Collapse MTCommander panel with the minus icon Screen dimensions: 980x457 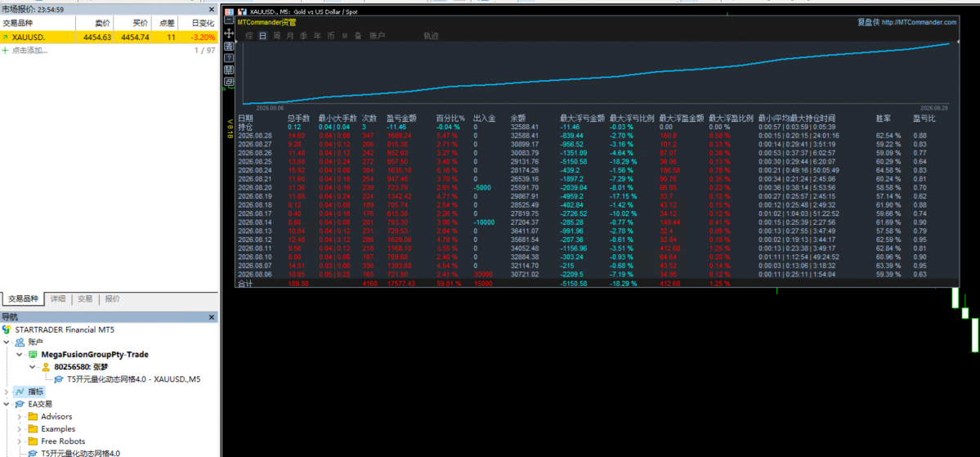(229, 20)
